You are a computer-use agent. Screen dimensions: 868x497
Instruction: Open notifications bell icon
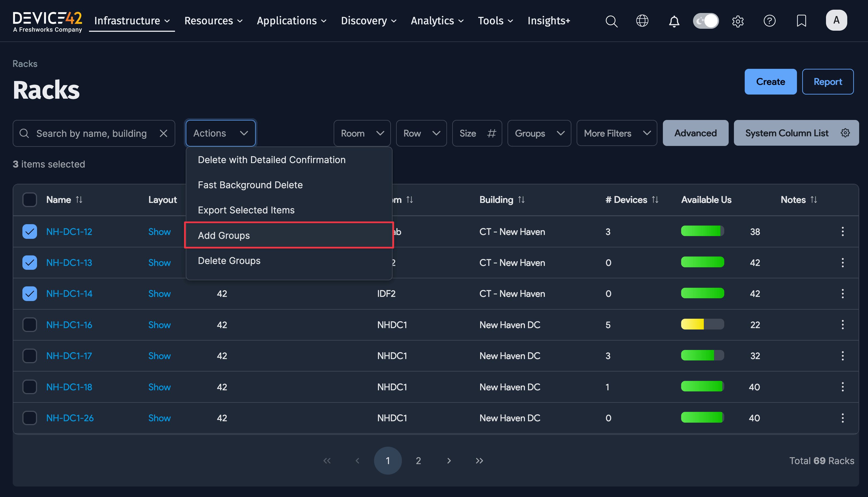(674, 21)
